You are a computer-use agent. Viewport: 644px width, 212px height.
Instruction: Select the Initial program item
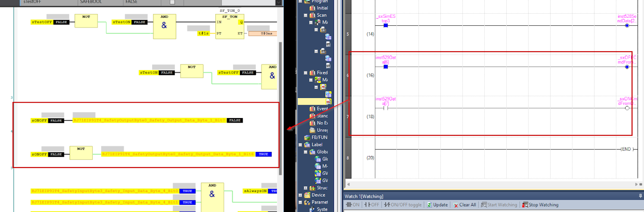point(322,8)
